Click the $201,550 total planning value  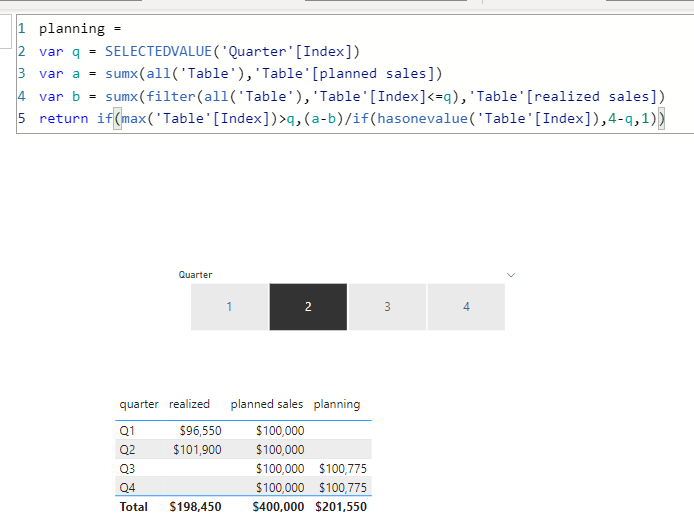point(341,507)
